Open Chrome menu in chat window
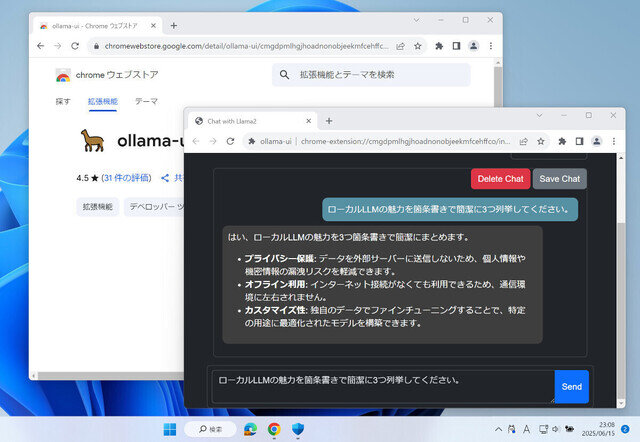This screenshot has height=442, width=640. [614, 141]
